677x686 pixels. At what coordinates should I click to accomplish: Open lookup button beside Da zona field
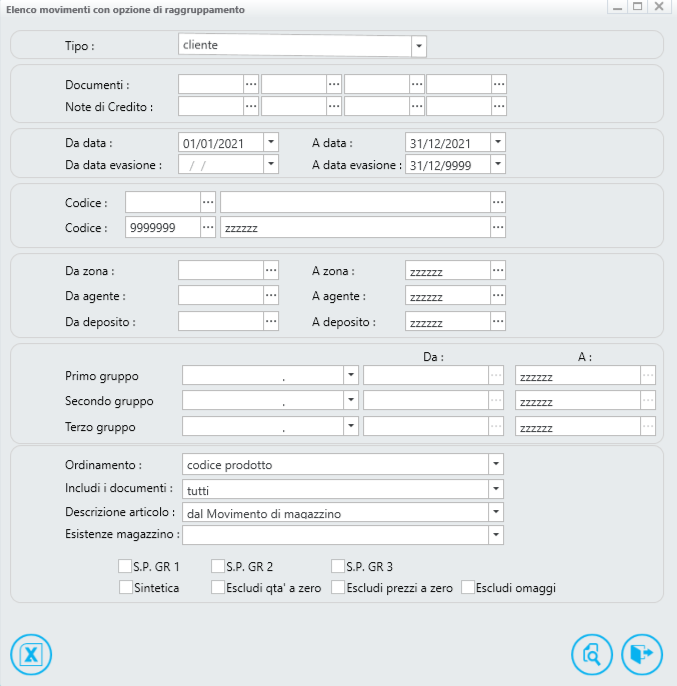tap(271, 270)
